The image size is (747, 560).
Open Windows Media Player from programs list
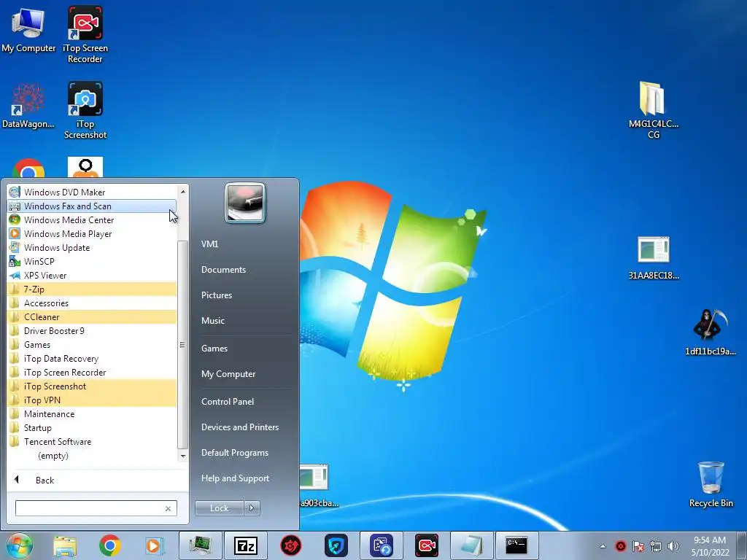[x=92, y=233]
